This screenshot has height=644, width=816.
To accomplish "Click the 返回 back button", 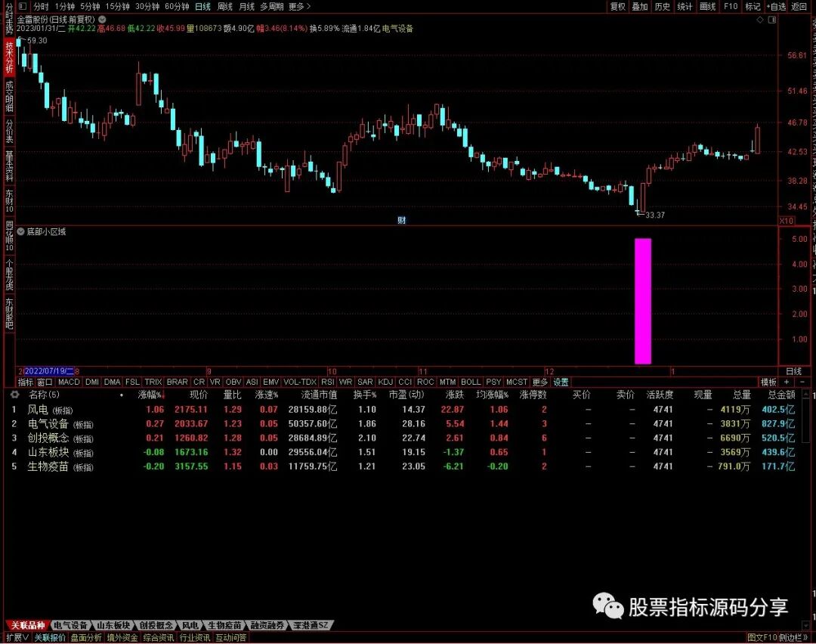I will click(799, 6).
